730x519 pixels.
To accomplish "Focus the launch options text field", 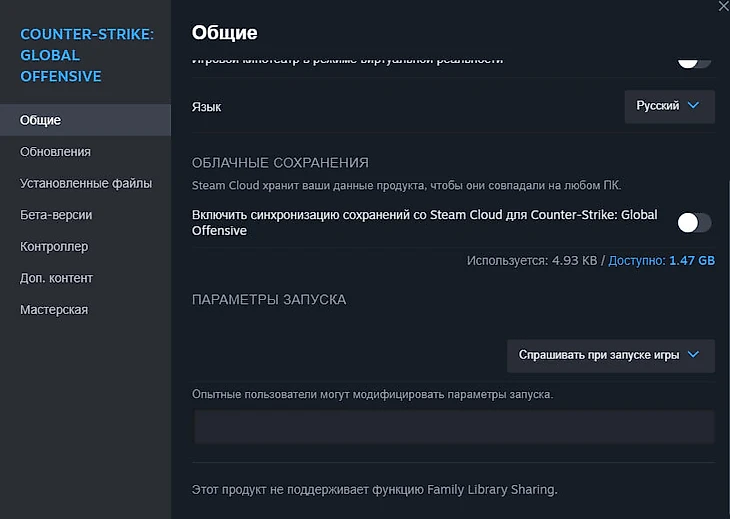I will pos(454,427).
